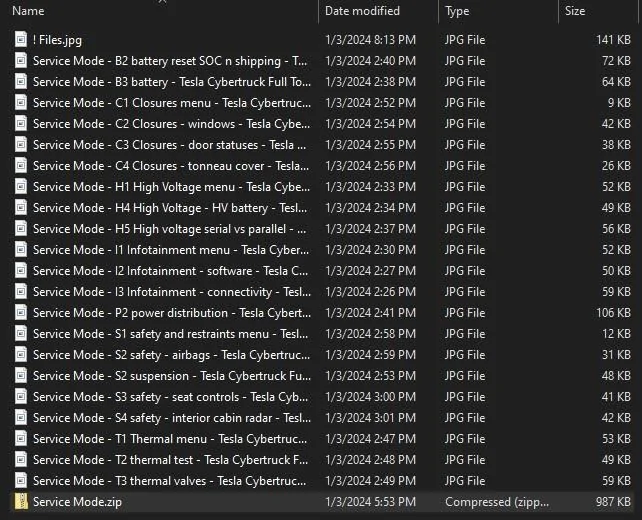Click the file icon for T3 thermal valves

(x=21, y=481)
